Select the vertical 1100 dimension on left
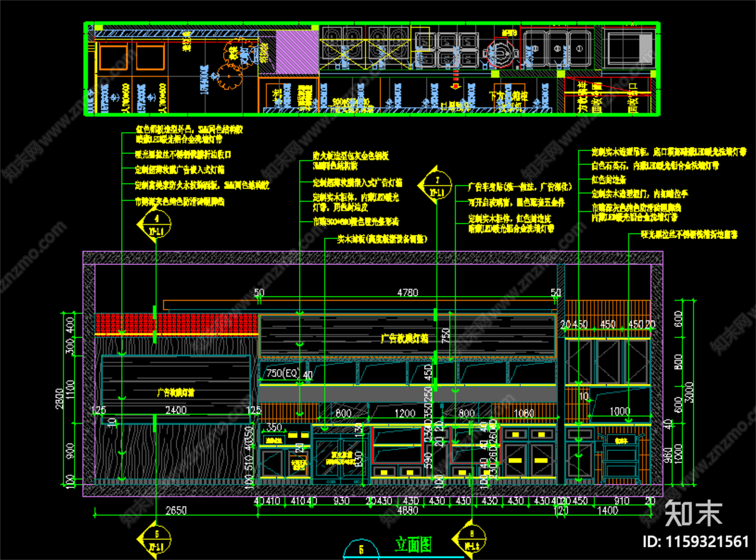Viewport: 756px width, 560px height. [70, 389]
